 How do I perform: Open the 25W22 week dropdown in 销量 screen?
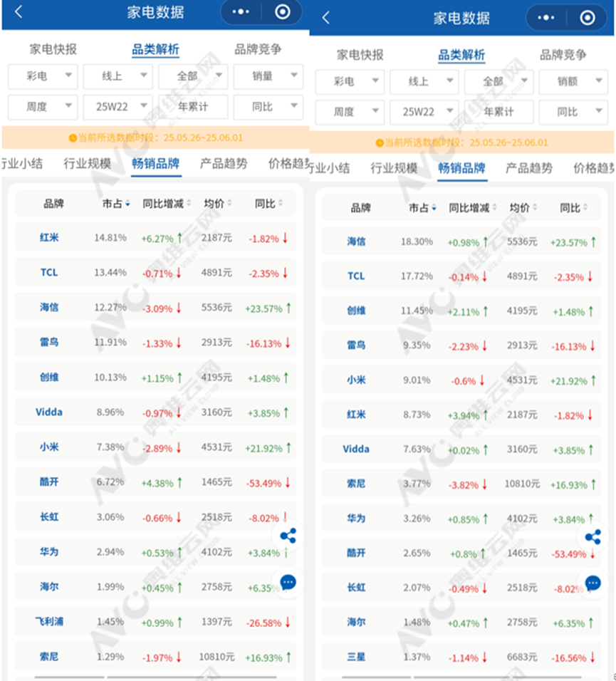click(x=118, y=107)
